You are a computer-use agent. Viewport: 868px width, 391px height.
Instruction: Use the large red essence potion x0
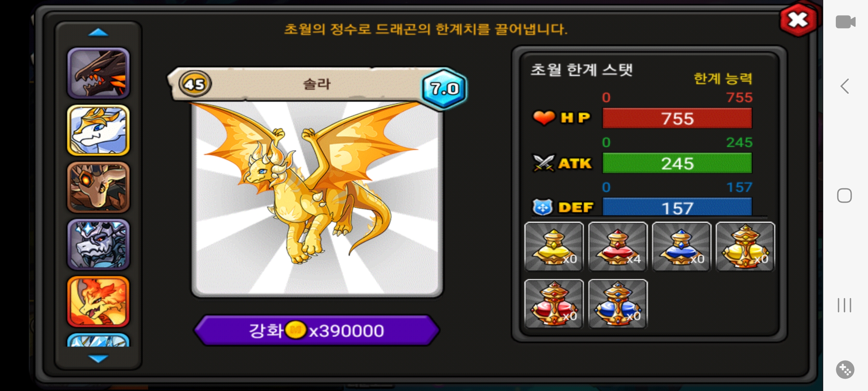tap(554, 304)
